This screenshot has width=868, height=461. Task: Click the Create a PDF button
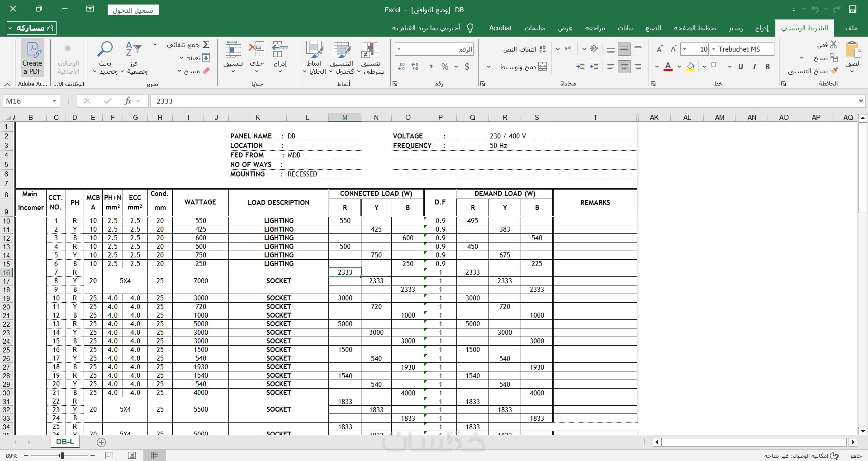pos(33,58)
